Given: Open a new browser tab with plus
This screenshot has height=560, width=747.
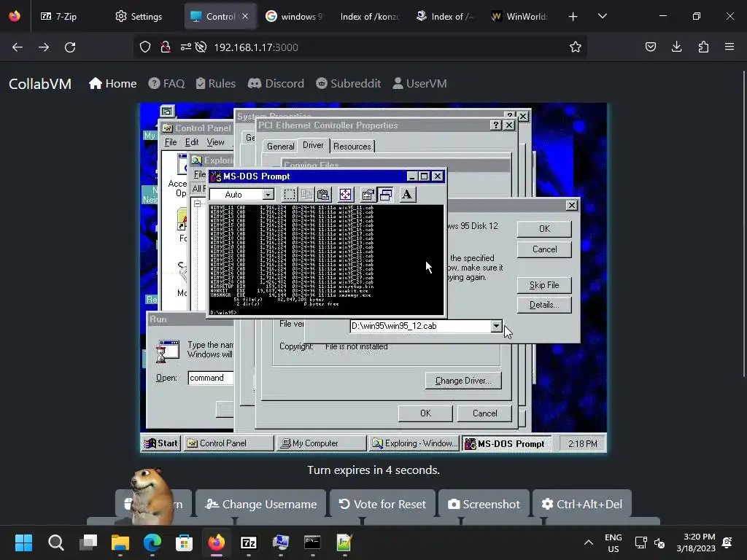Looking at the screenshot, I should (573, 17).
